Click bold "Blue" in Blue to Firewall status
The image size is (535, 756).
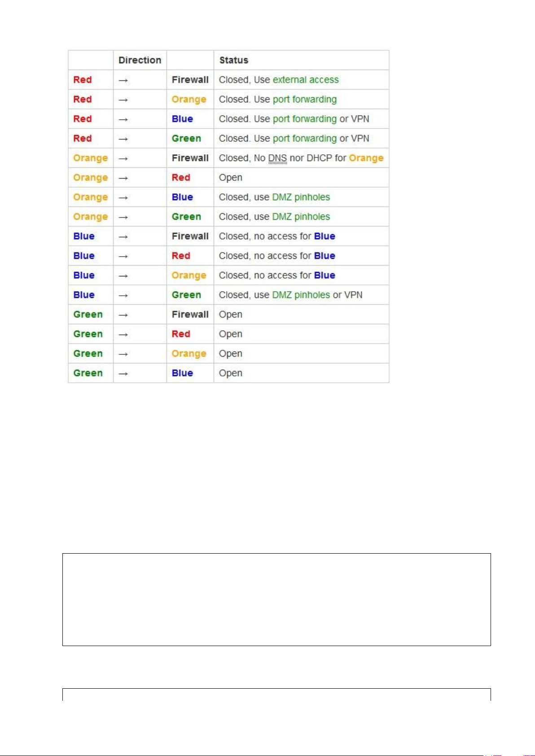coord(325,236)
